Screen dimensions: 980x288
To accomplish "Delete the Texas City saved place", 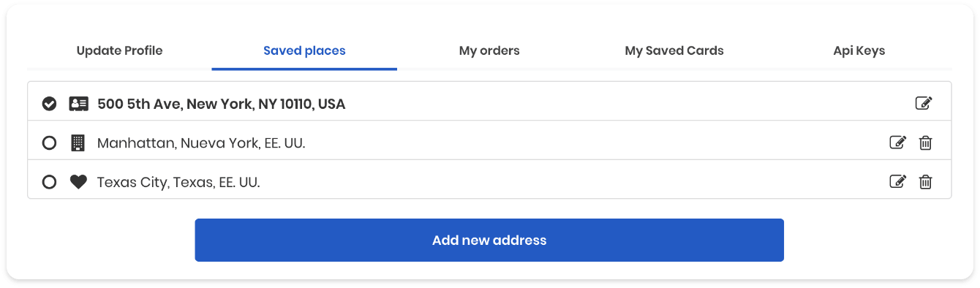I will 925,182.
